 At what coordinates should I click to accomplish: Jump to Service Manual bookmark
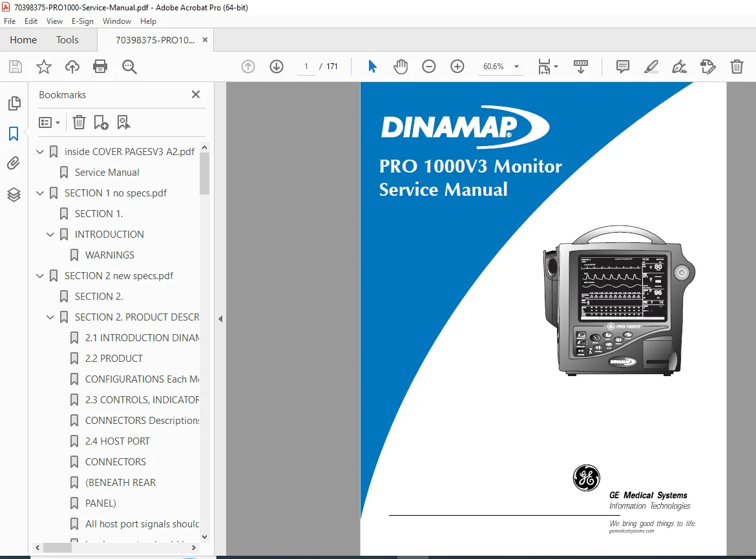coord(107,173)
